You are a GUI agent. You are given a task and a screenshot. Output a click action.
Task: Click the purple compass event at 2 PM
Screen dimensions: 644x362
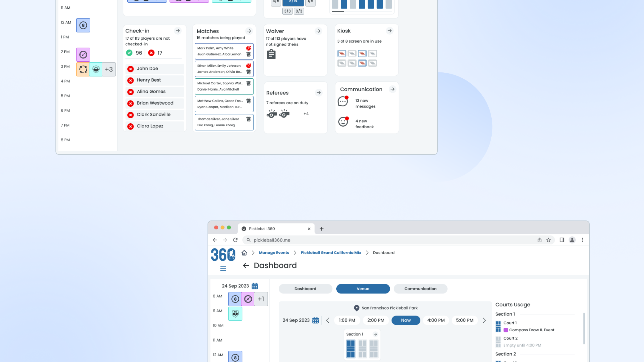click(x=83, y=55)
